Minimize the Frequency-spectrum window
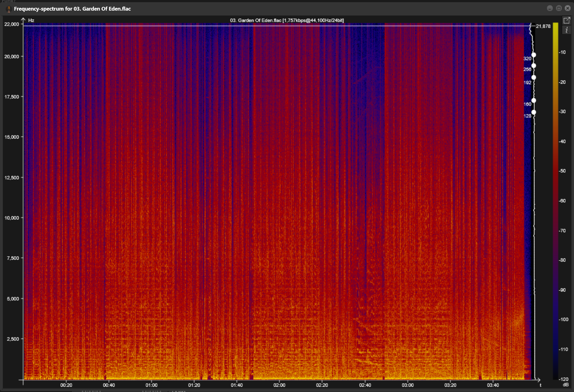Viewport: 574px width, 392px height. click(550, 8)
